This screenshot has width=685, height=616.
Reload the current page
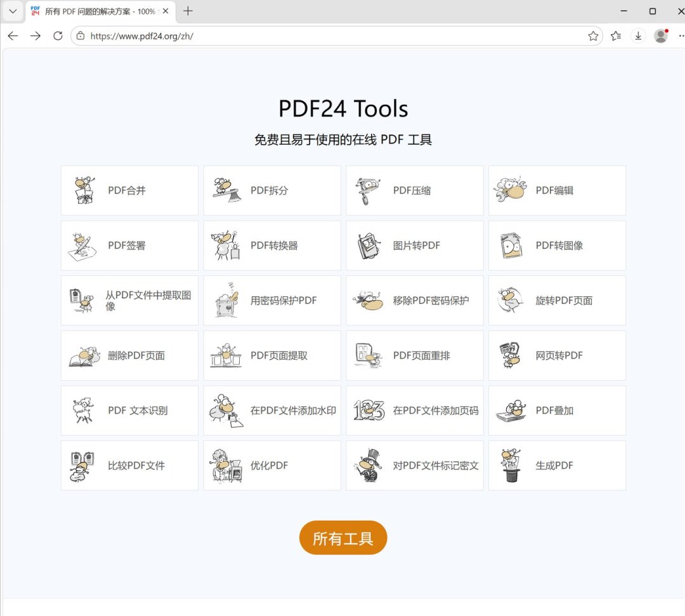(58, 36)
